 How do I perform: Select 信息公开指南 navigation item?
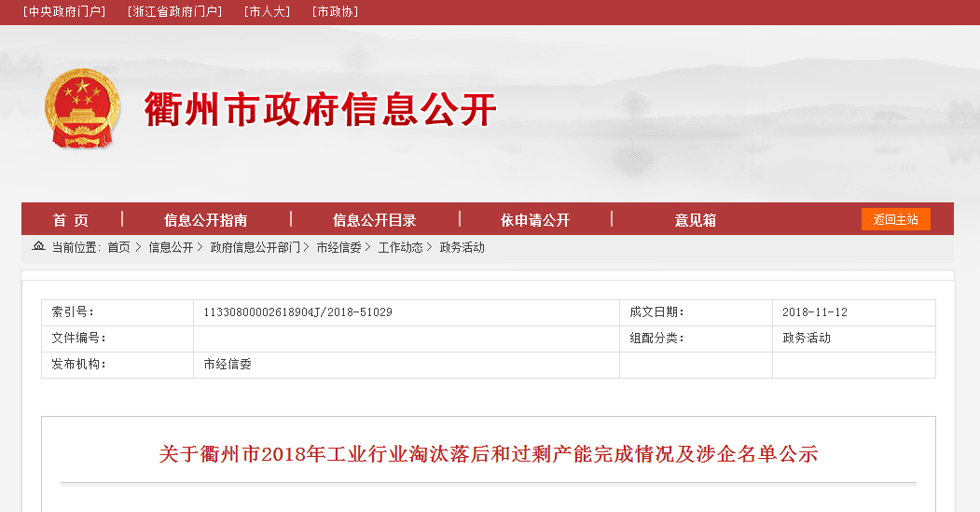tap(206, 220)
